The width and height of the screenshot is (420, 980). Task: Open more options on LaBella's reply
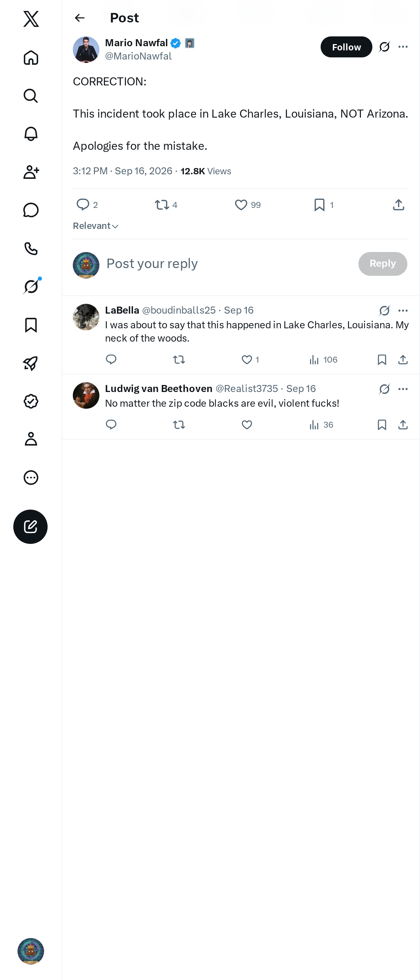(403, 311)
